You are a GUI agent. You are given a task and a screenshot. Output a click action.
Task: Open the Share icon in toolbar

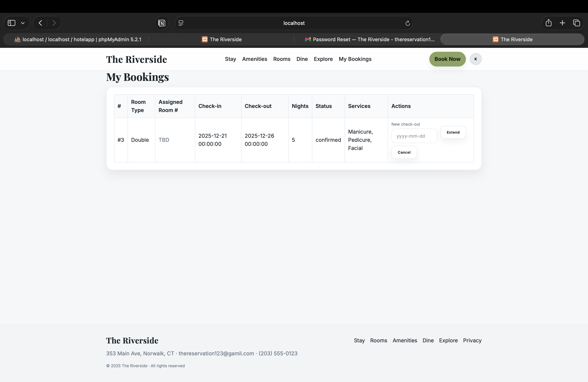(549, 23)
